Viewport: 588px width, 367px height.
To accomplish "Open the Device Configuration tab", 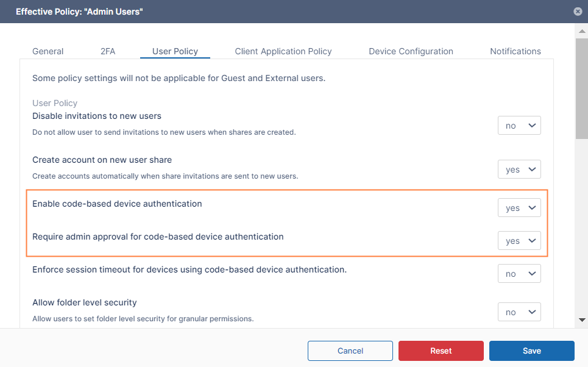I will 411,51.
